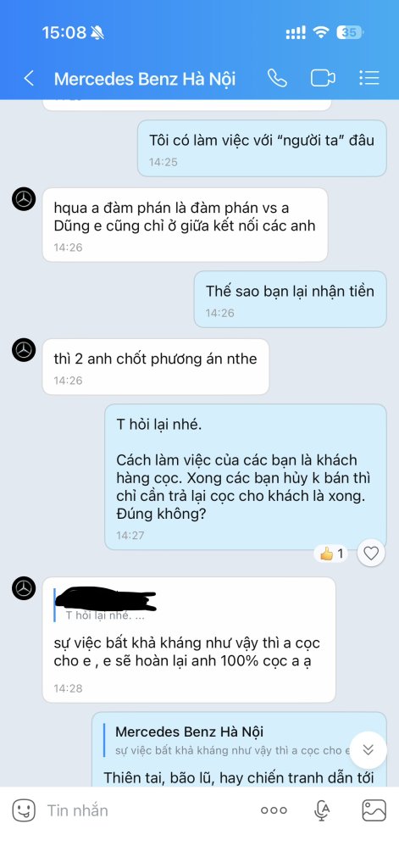Tap the voice-to-text microphone icon
The height and width of the screenshot is (868, 399).
322,810
